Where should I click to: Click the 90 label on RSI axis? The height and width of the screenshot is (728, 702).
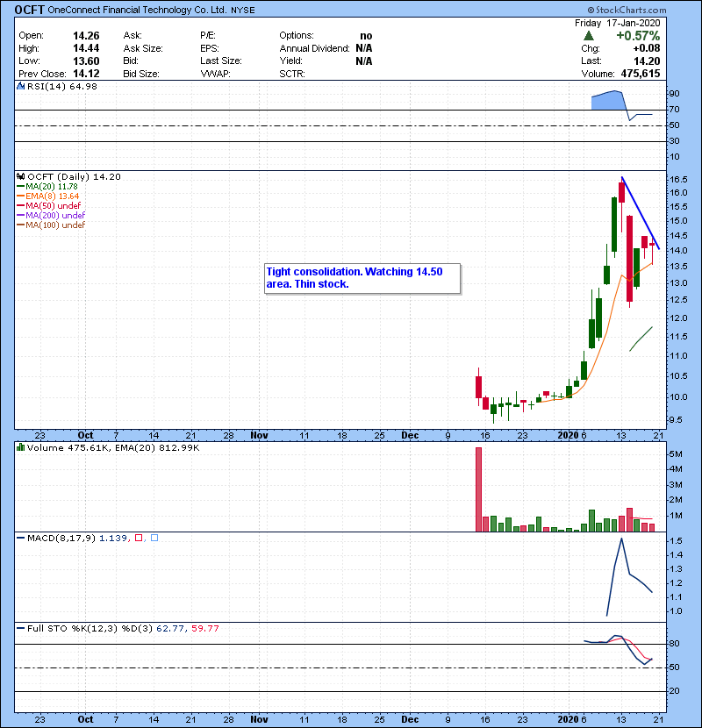[674, 93]
